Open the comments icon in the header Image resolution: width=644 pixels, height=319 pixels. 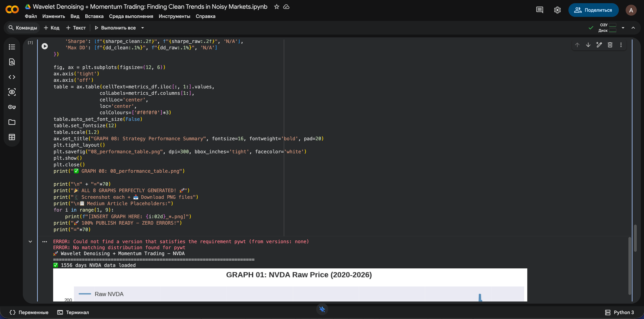tap(539, 10)
